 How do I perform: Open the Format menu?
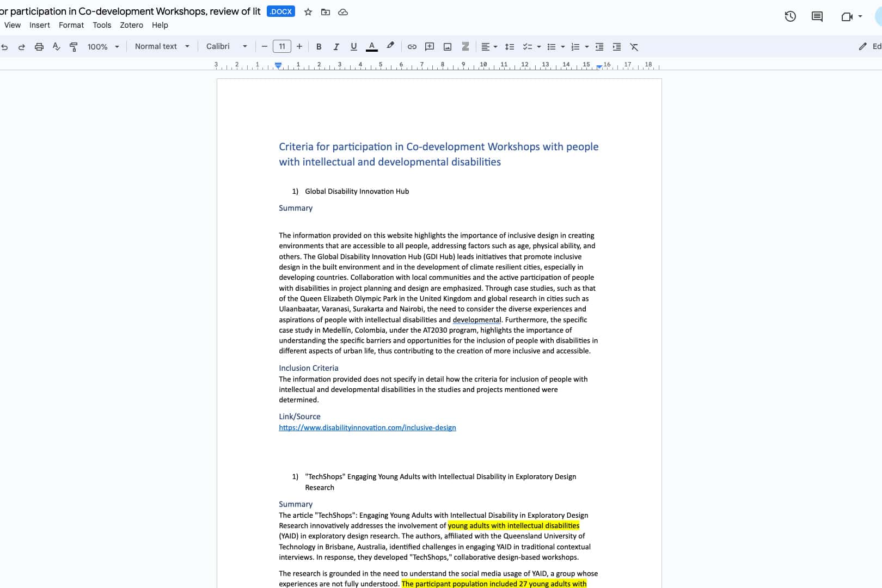pyautogui.click(x=71, y=25)
